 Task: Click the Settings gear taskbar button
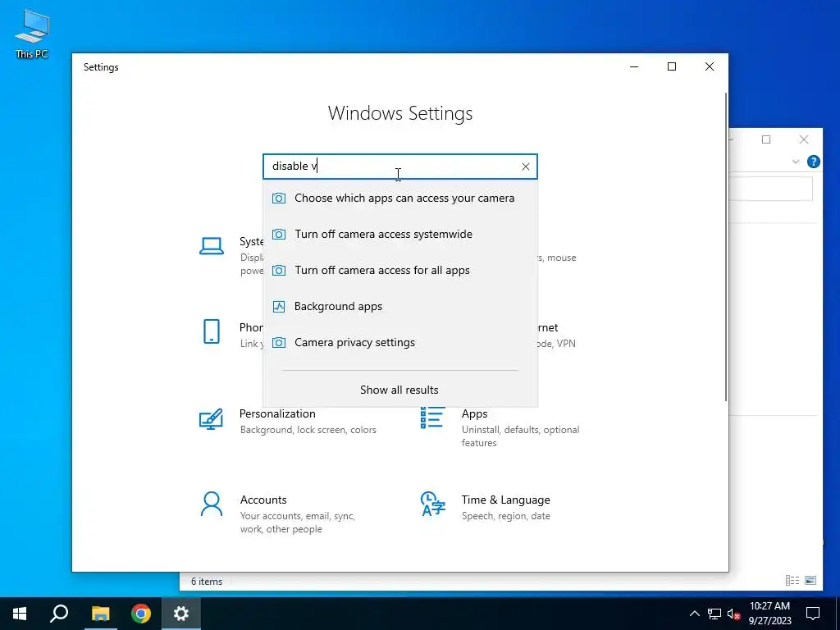click(x=181, y=614)
